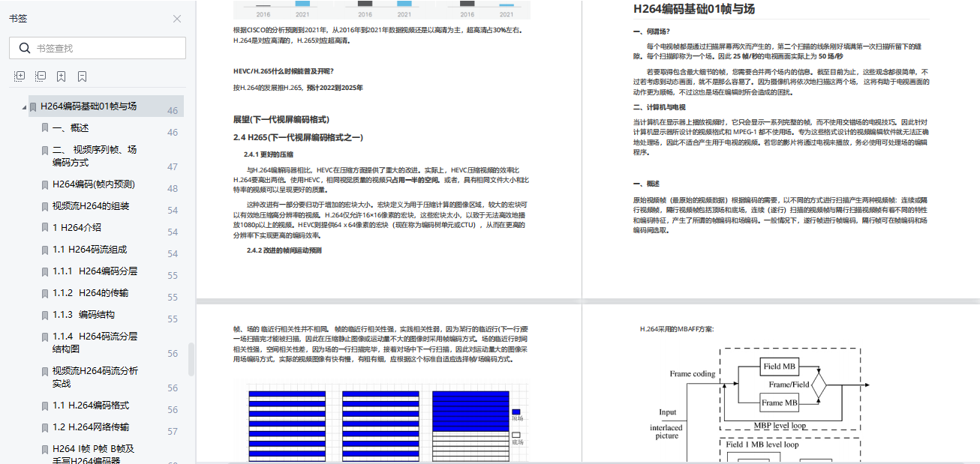The width and height of the screenshot is (980, 464).
Task: Click the magnifier icon in the search box
Action: click(x=25, y=47)
